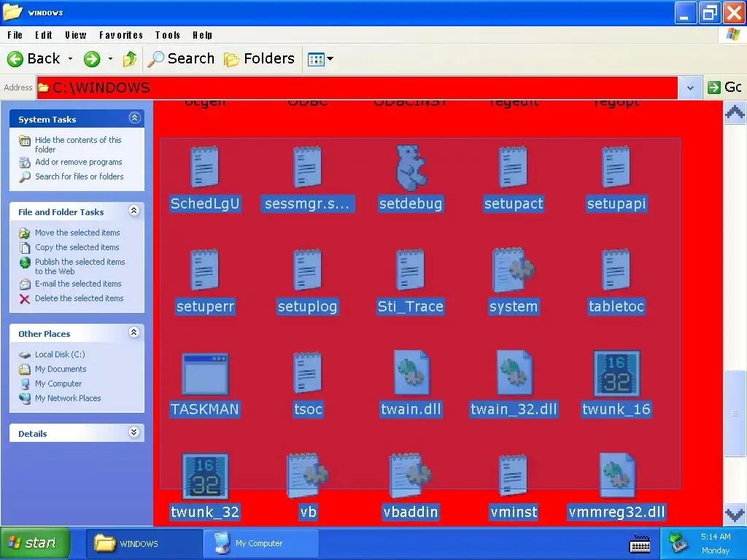
Task: Select the vmmreg32.dll file icon
Action: (x=617, y=475)
